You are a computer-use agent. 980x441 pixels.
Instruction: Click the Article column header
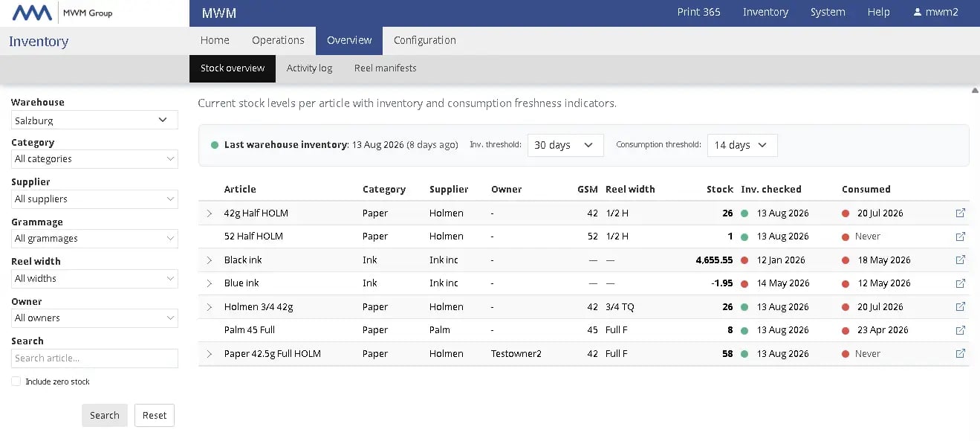pyautogui.click(x=240, y=189)
